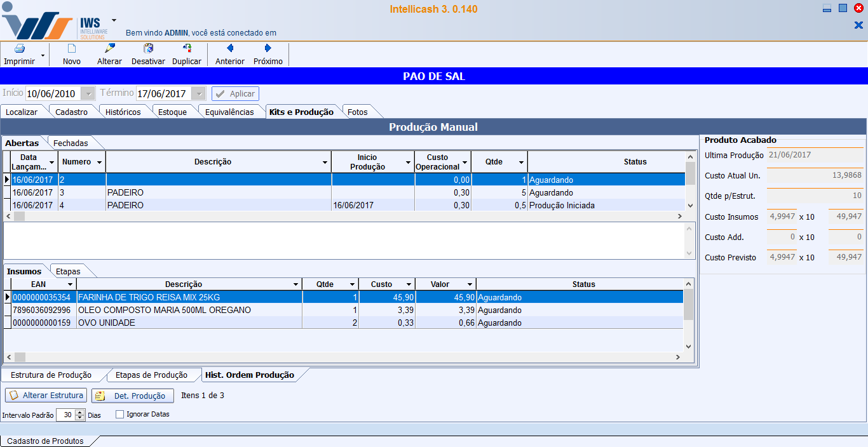Expand the Imprimir dropdown arrow
The width and height of the screenshot is (868, 447).
pos(43,56)
